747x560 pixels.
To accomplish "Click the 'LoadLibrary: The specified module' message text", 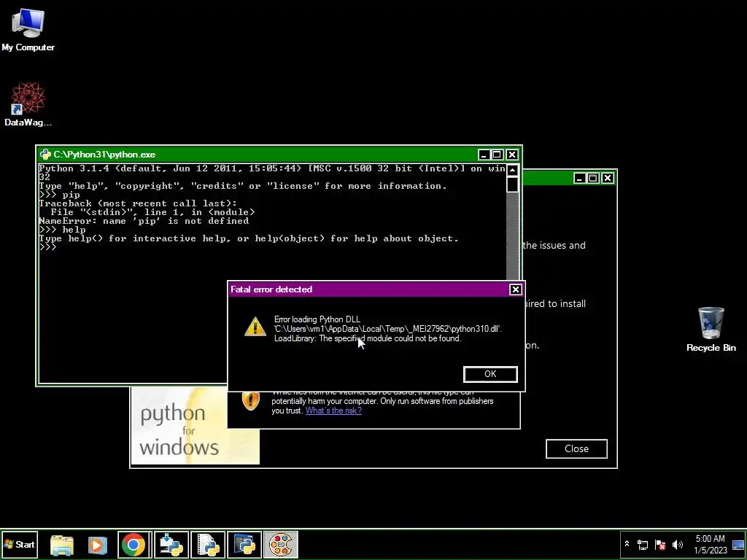I will (x=368, y=338).
